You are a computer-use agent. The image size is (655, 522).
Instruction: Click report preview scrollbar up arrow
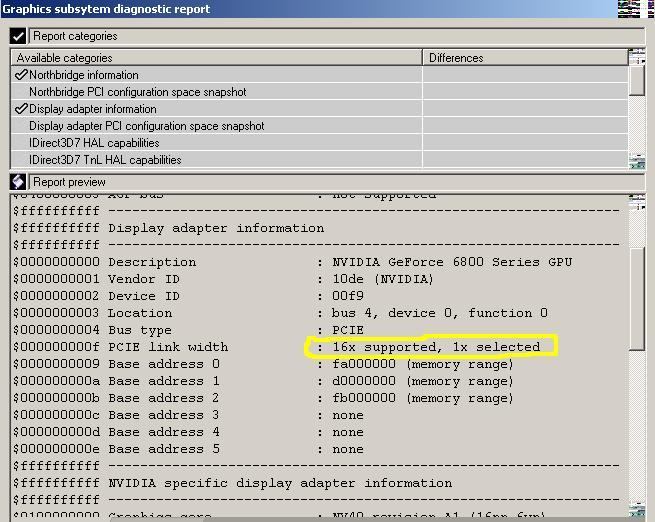(637, 202)
